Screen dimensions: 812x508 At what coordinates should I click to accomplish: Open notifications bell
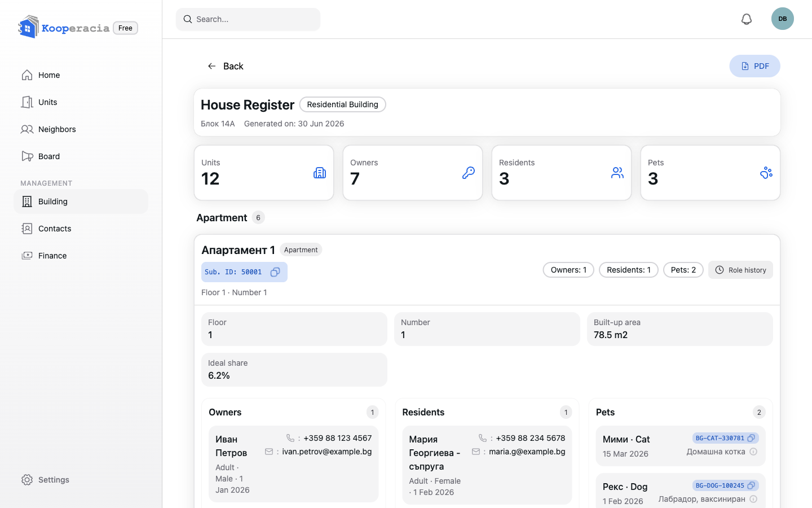click(747, 19)
